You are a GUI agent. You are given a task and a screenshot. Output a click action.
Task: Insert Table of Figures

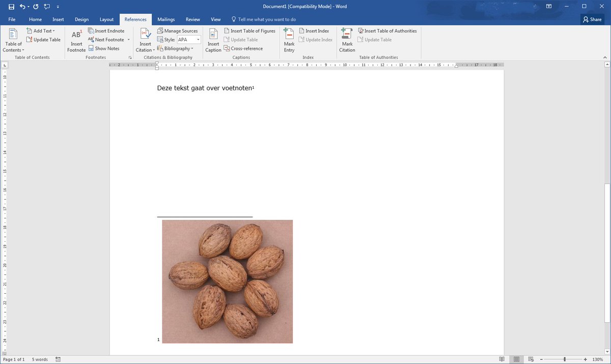(249, 31)
